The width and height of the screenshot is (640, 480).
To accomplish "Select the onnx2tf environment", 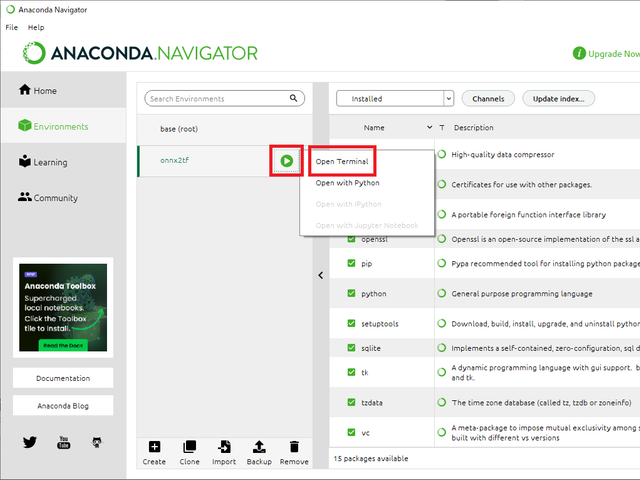I will [203, 161].
